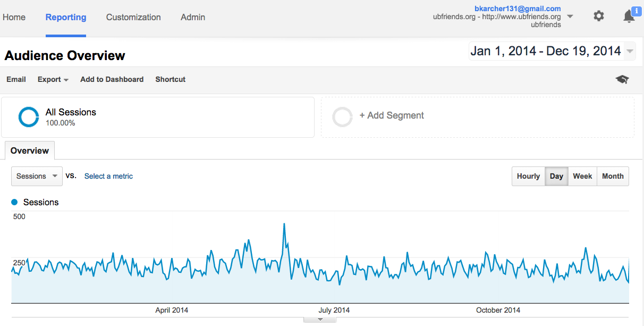Click the All Sessions blue circle icon
The width and height of the screenshot is (644, 326).
[x=29, y=117]
